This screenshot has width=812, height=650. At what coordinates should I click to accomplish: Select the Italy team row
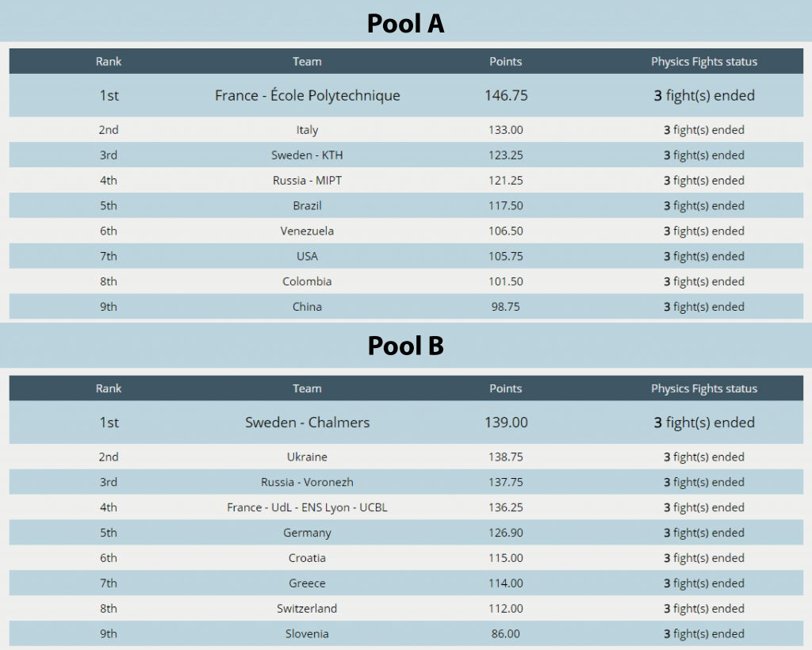pos(406,129)
